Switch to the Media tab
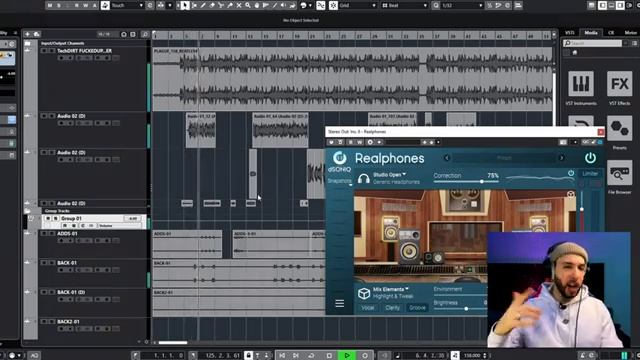The image size is (640, 360). click(x=591, y=33)
